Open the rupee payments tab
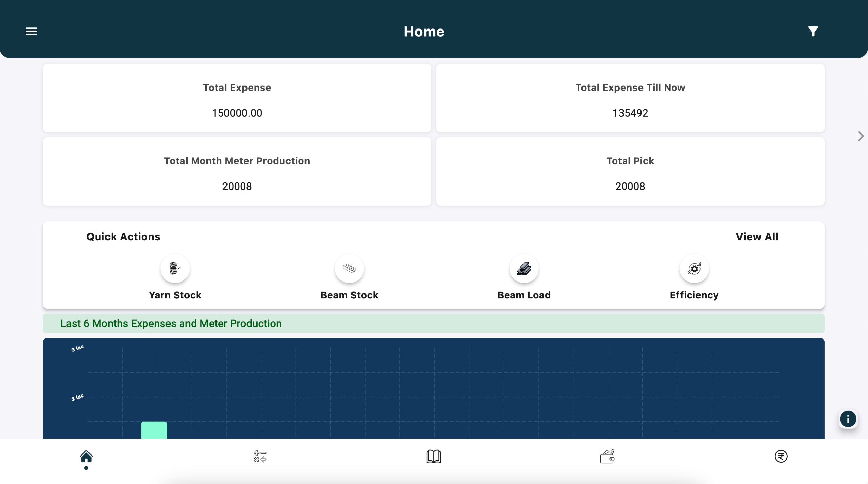Screen dimensions: 868x484 tap(781, 457)
